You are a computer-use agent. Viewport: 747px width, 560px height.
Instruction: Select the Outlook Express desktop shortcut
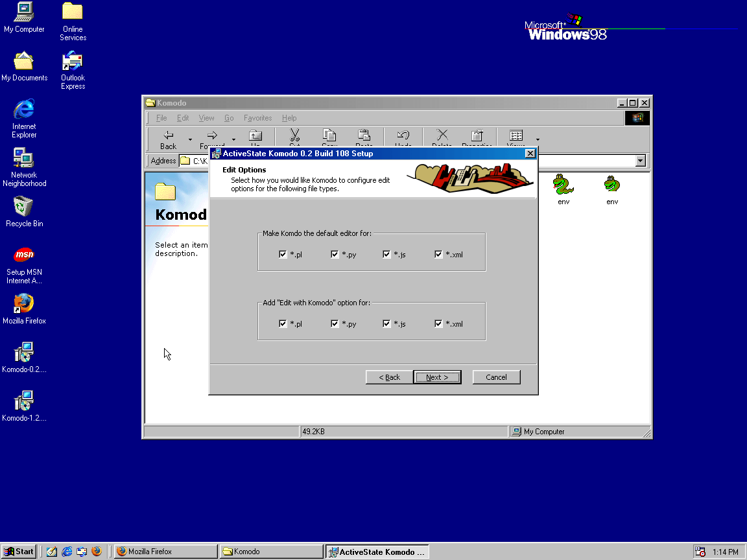[73, 71]
